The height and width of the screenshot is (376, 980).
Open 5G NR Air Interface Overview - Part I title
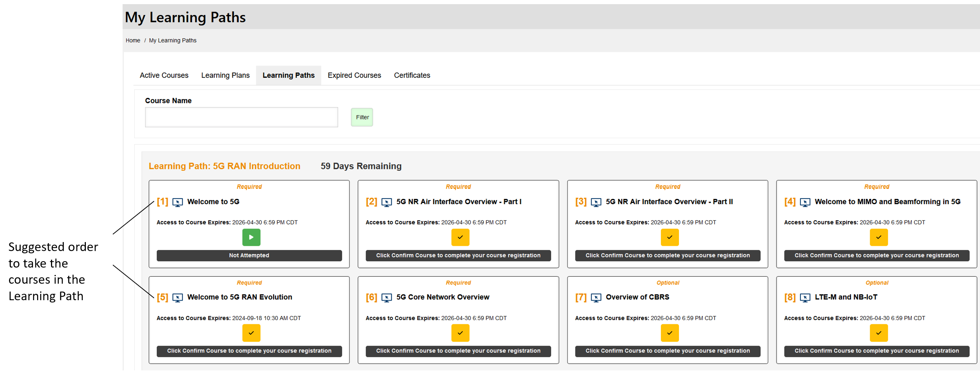pos(459,202)
